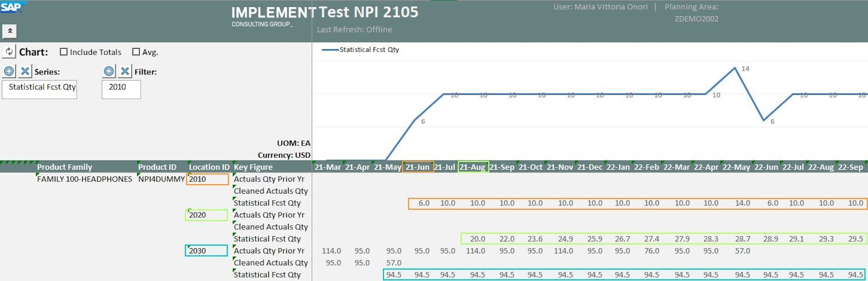Screen dimensions: 868x281
Task: Select the NPI4DUMMY product cell
Action: [x=161, y=179]
